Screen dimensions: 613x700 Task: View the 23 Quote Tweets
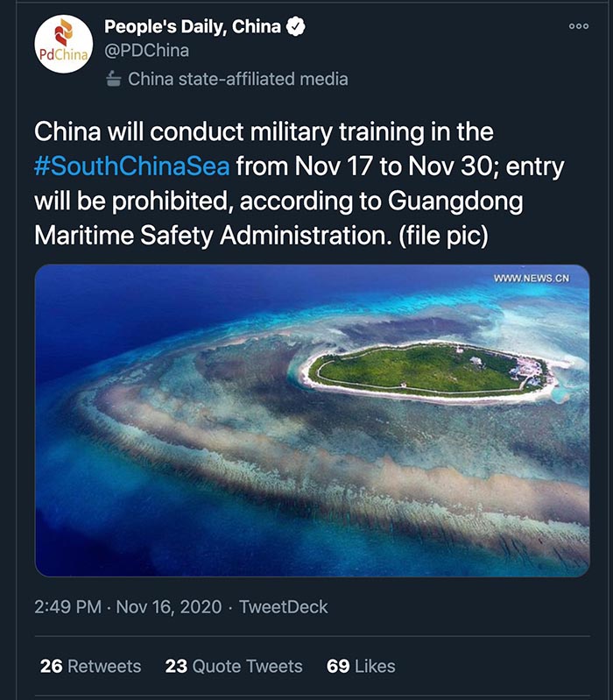click(x=234, y=666)
